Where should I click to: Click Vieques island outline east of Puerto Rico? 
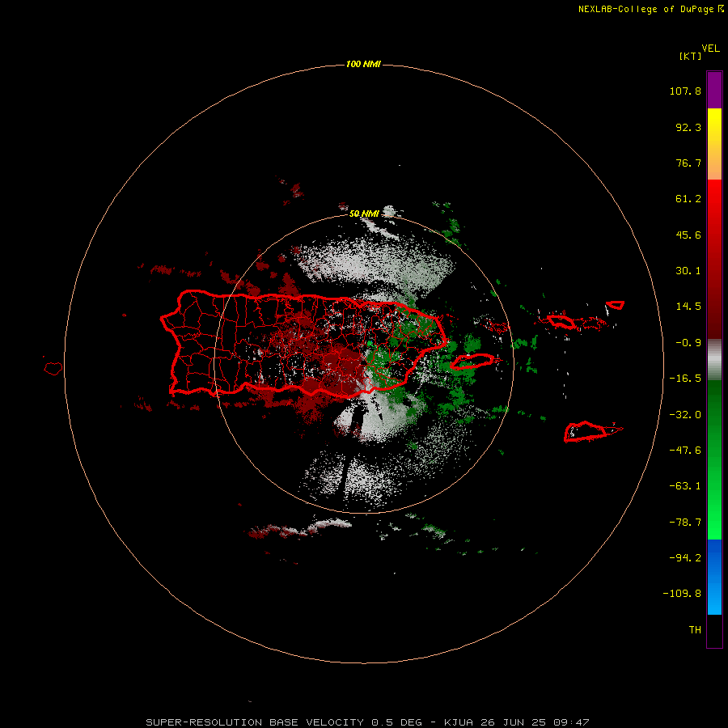point(472,362)
